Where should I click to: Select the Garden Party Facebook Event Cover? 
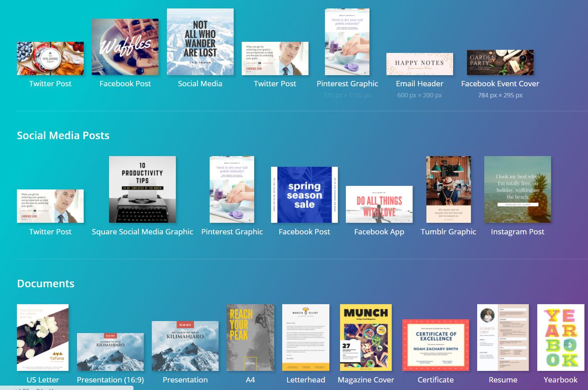tap(500, 62)
